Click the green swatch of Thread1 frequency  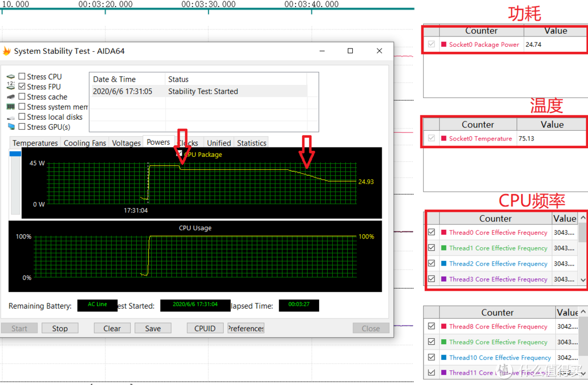(444, 248)
